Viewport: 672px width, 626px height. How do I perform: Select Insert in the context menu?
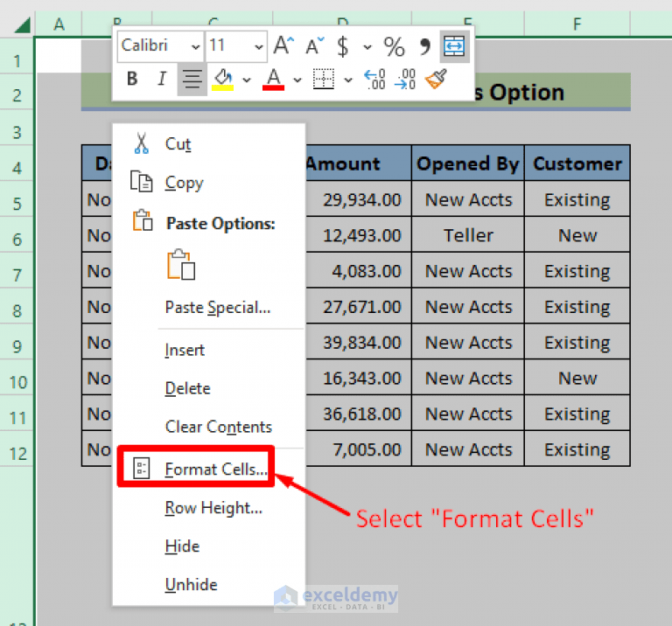tap(209, 351)
